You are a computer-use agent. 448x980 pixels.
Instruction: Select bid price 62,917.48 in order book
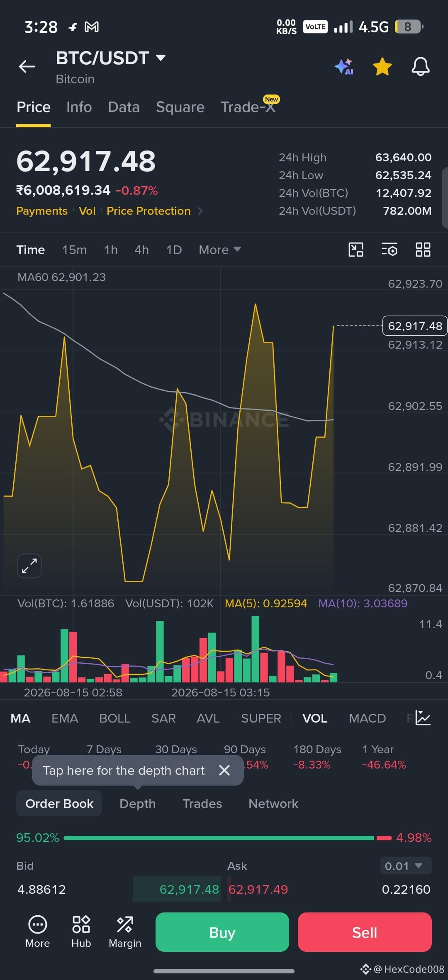[x=189, y=889]
